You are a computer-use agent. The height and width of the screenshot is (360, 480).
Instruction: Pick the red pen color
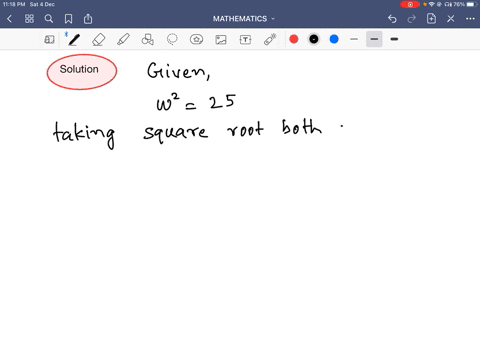coord(294,39)
